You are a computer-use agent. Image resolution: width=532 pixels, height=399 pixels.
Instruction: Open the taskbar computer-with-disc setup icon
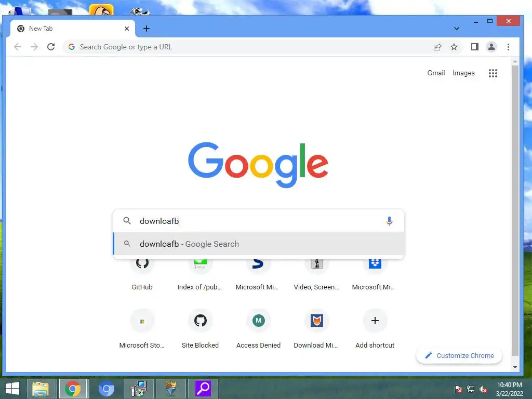[x=139, y=389]
